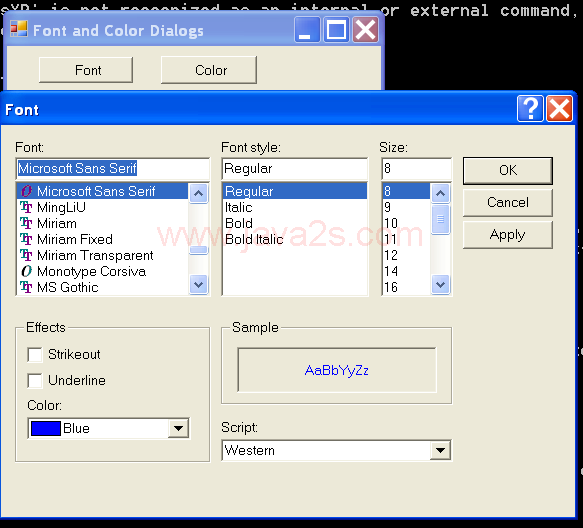The image size is (583, 528).
Task: Select Miriam Fixed in the font list
Action: click(x=103, y=239)
